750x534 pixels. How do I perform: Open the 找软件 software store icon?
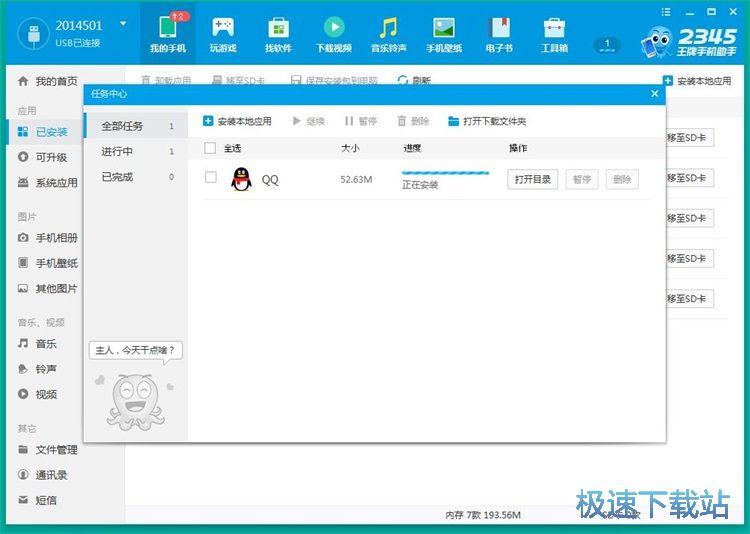(278, 27)
